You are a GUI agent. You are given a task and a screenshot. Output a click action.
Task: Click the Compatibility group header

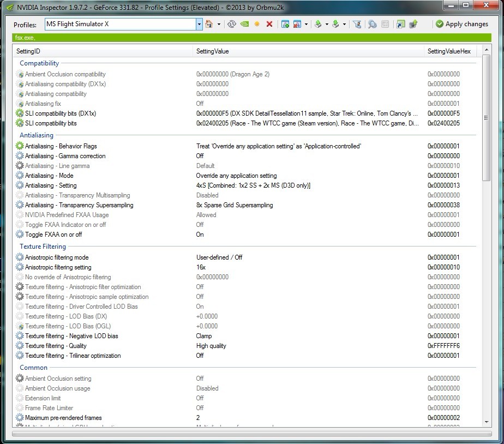[39, 63]
